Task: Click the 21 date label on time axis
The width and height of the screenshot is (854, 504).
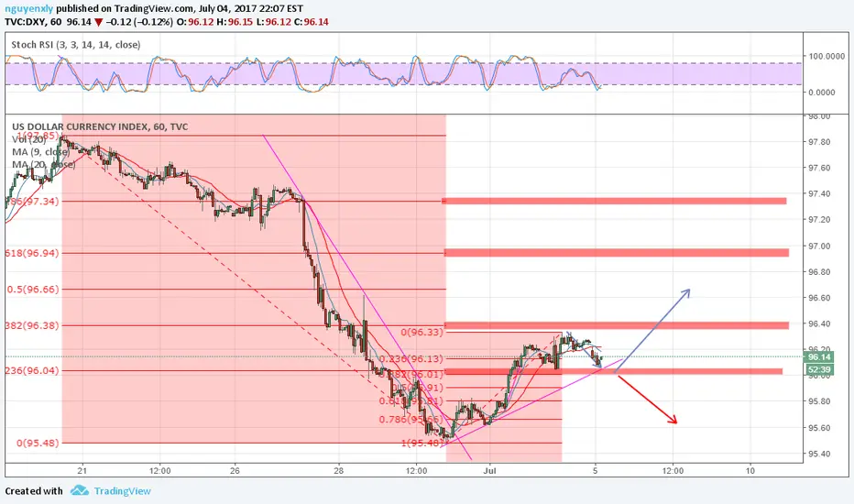Action: (82, 471)
